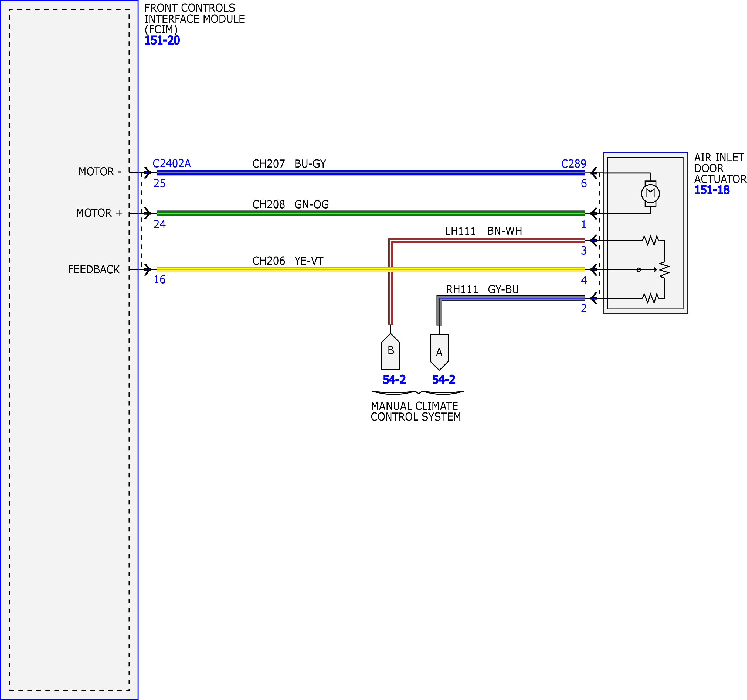Open the 151-18 actuator page link
This screenshot has width=747, height=700.
712,190
